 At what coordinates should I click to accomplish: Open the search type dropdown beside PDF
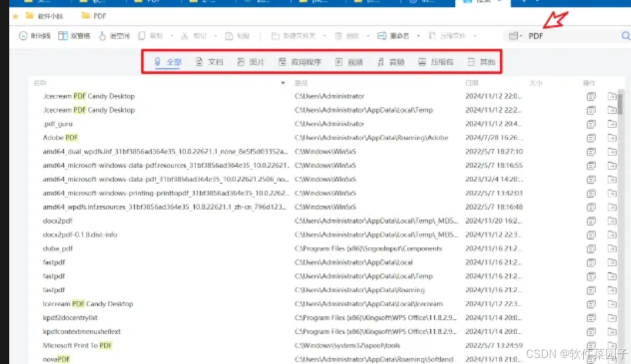[515, 36]
